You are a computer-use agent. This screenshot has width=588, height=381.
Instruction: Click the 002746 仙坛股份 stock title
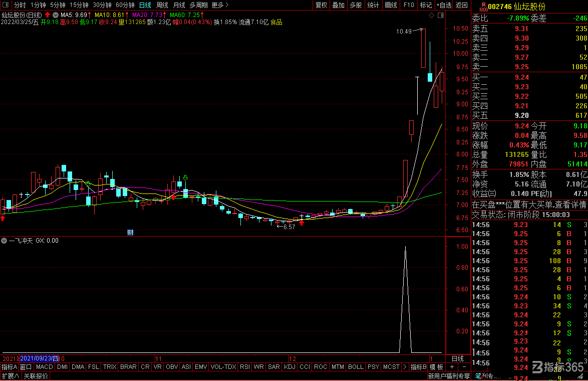tap(517, 7)
